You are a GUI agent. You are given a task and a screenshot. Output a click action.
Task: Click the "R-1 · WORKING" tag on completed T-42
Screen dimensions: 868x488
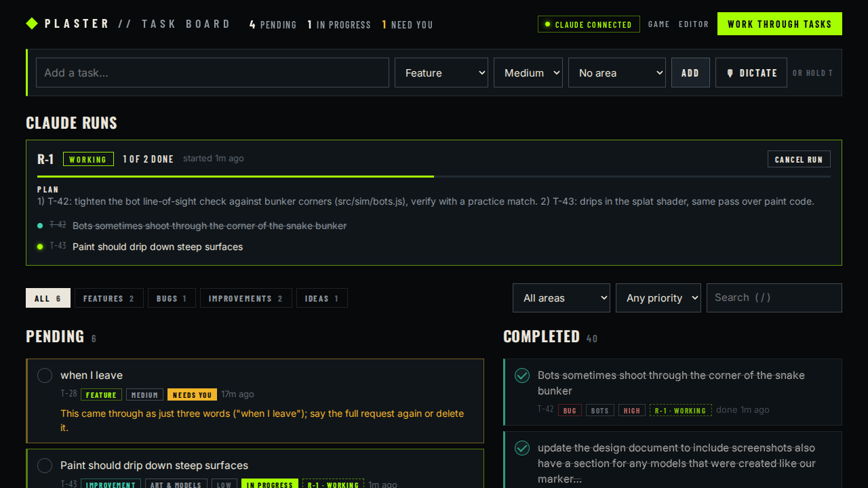click(681, 410)
